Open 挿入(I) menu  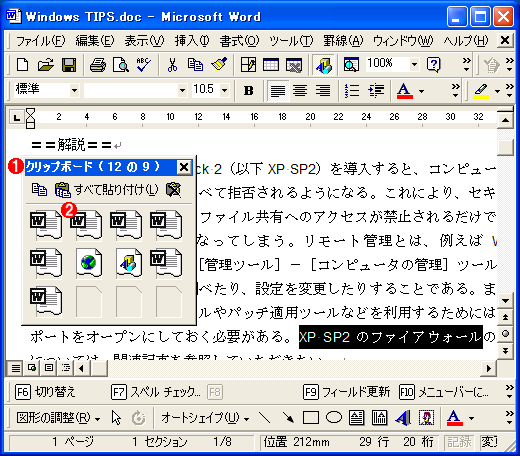click(192, 41)
